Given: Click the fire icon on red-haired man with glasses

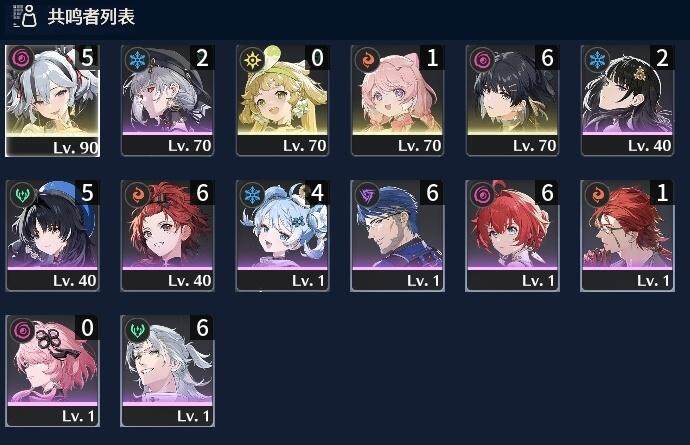Looking at the screenshot, I should [x=597, y=194].
